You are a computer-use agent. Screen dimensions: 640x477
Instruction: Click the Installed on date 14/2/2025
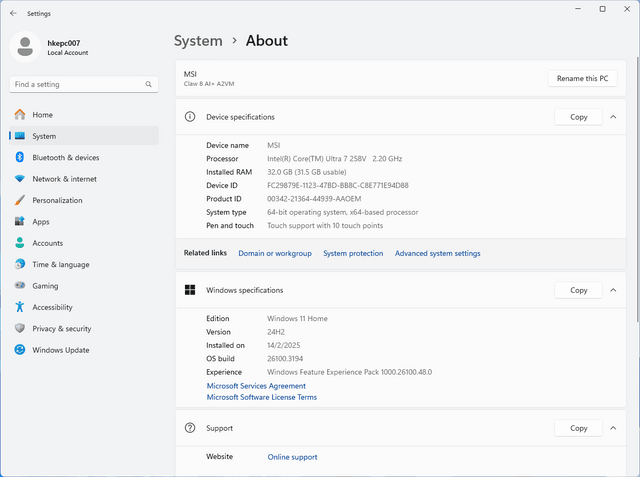[x=283, y=345]
